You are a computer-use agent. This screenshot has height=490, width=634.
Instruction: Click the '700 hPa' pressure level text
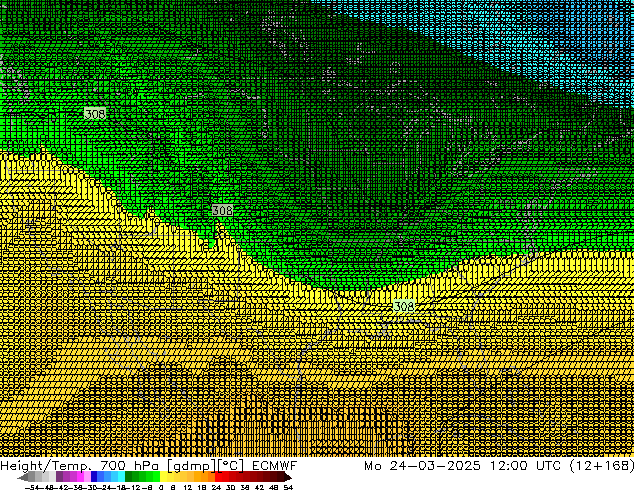click(x=131, y=466)
